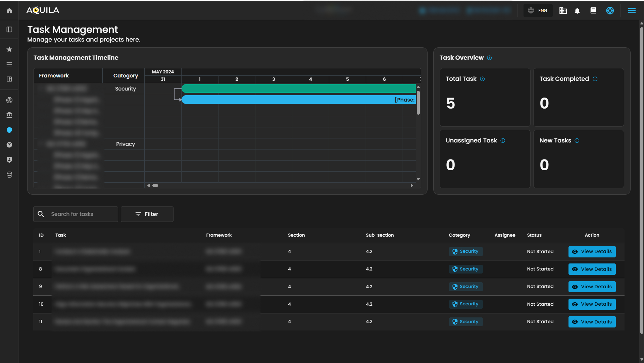This screenshot has width=644, height=363.
Task: Open the hamburger menu at top right
Action: click(631, 11)
